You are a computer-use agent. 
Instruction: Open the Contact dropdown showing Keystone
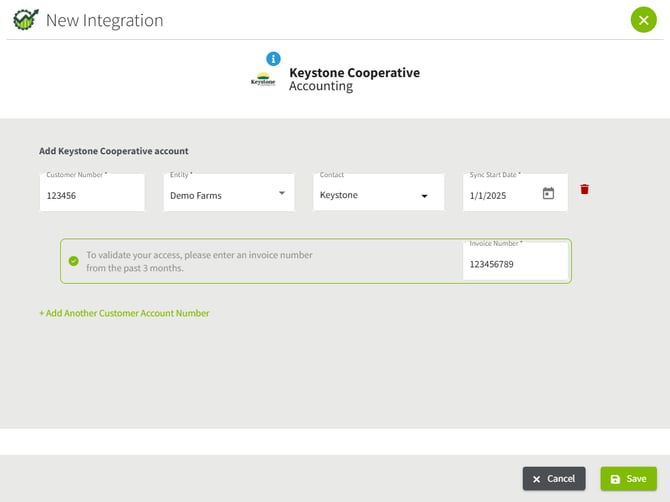424,196
